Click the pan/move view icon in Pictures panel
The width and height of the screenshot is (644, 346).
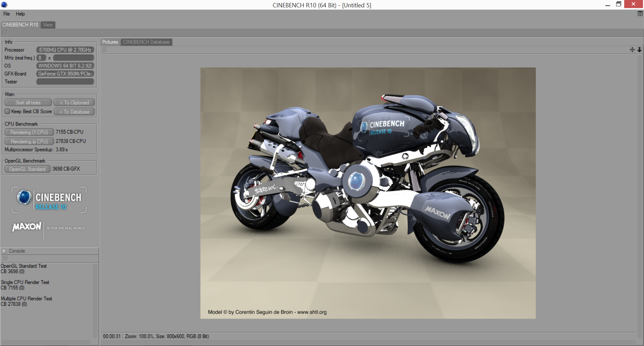click(632, 50)
